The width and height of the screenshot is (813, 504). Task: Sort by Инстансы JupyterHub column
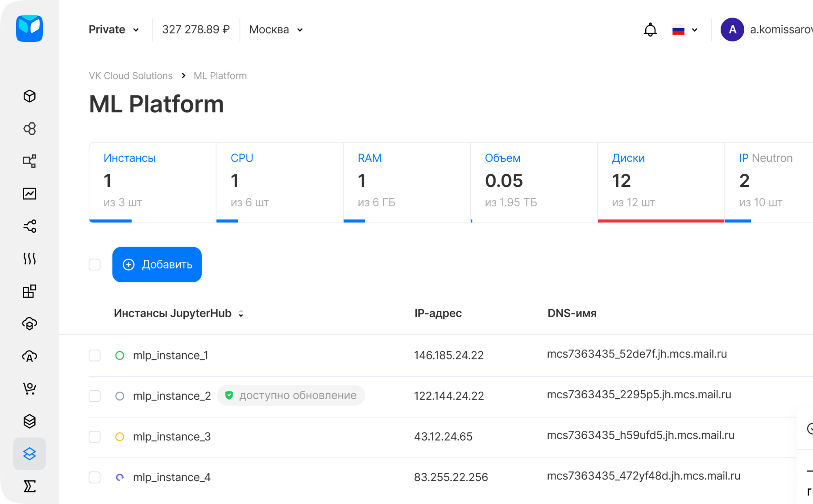pyautogui.click(x=178, y=313)
